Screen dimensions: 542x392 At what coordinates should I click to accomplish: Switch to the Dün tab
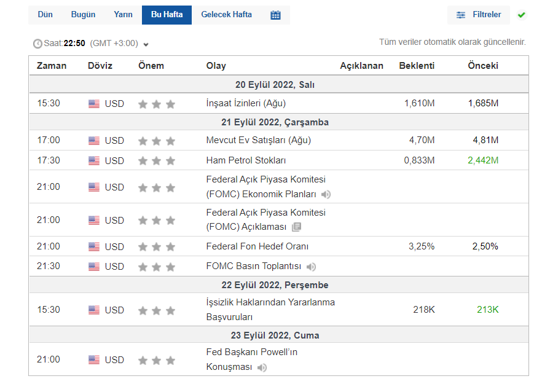pos(45,15)
